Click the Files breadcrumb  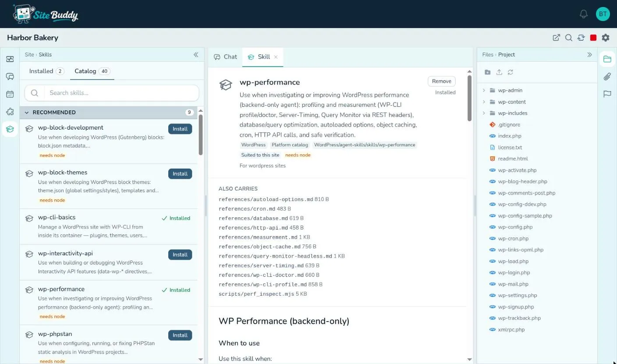487,55
